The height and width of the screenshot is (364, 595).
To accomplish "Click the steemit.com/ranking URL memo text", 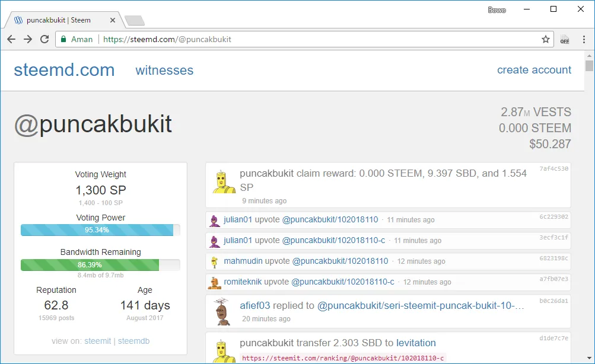I will pyautogui.click(x=343, y=358).
